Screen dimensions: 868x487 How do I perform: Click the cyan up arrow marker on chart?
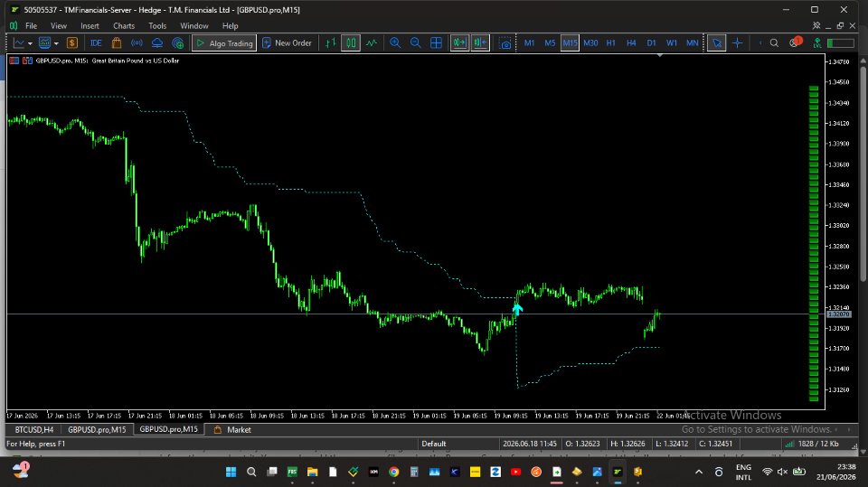(x=517, y=309)
